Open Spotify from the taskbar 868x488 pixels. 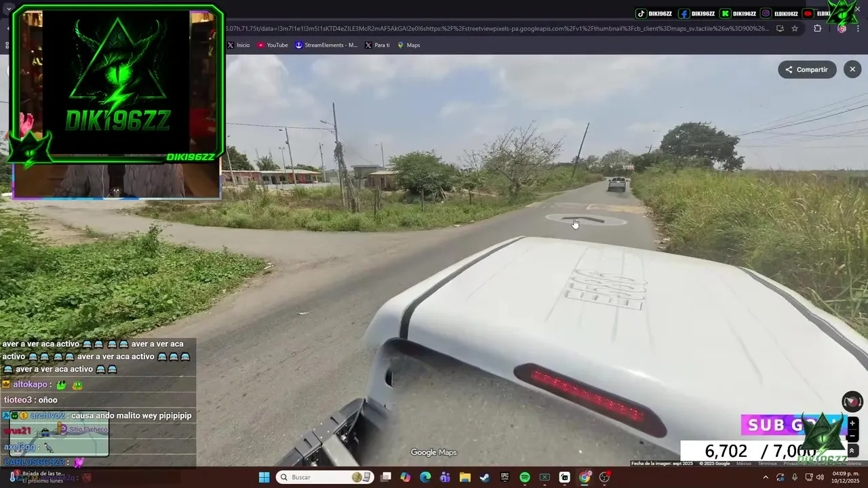[525, 477]
